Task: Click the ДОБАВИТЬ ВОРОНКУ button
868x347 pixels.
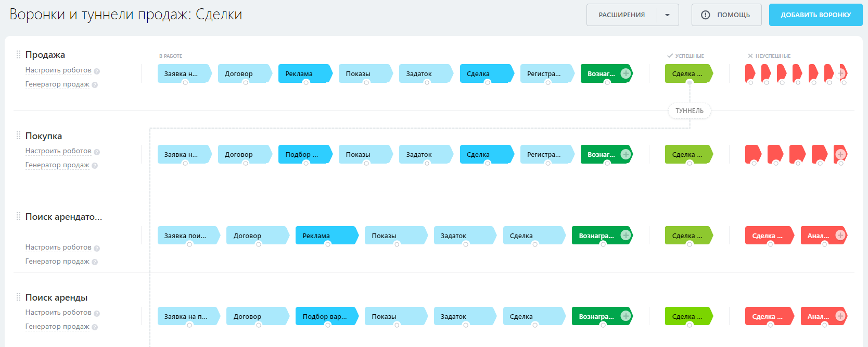Action: pyautogui.click(x=815, y=15)
